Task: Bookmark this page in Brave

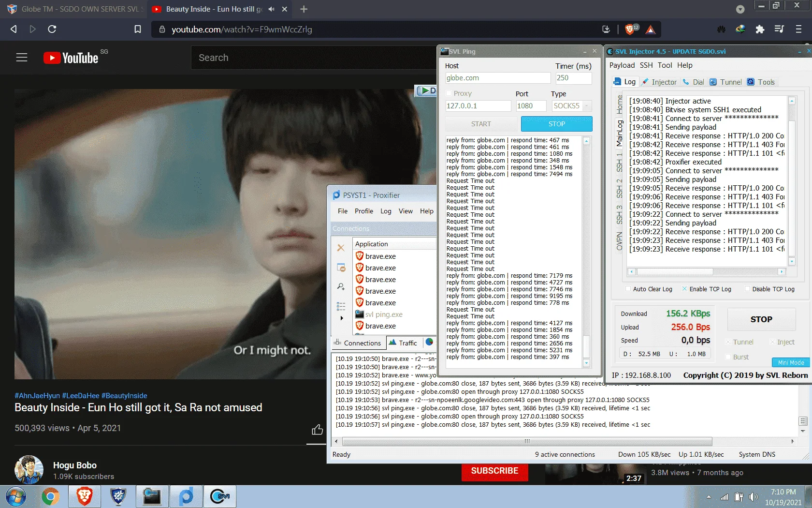Action: point(138,29)
